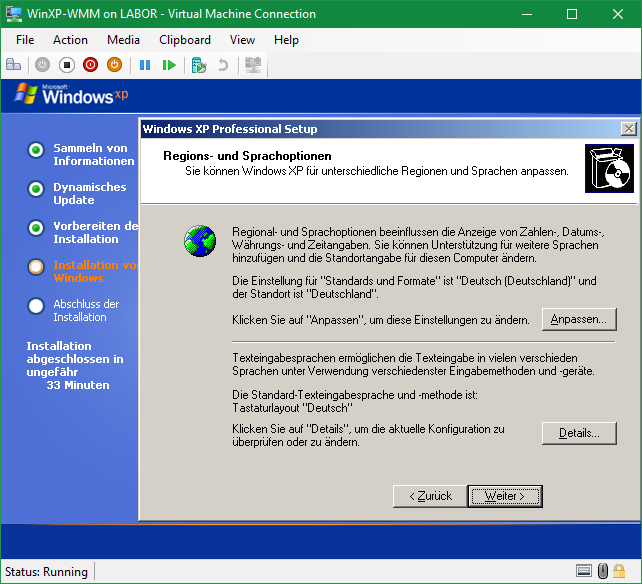Pause the virtual machine
Screen dimensions: 642x584
tap(145, 65)
